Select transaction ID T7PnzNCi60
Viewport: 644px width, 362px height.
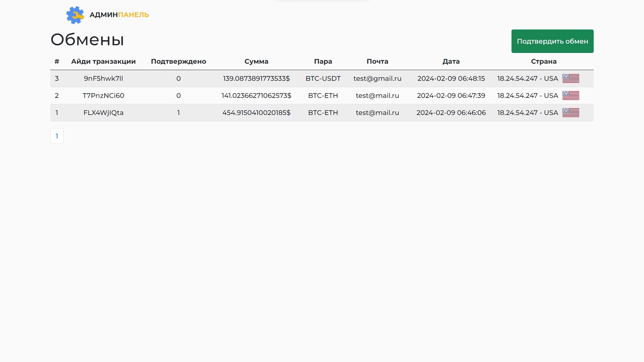coord(103,96)
